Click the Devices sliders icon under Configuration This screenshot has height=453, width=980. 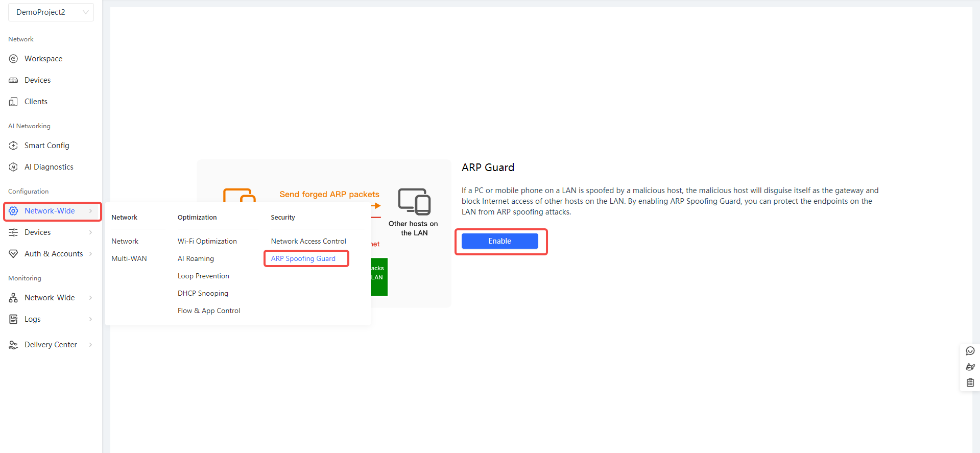point(13,232)
